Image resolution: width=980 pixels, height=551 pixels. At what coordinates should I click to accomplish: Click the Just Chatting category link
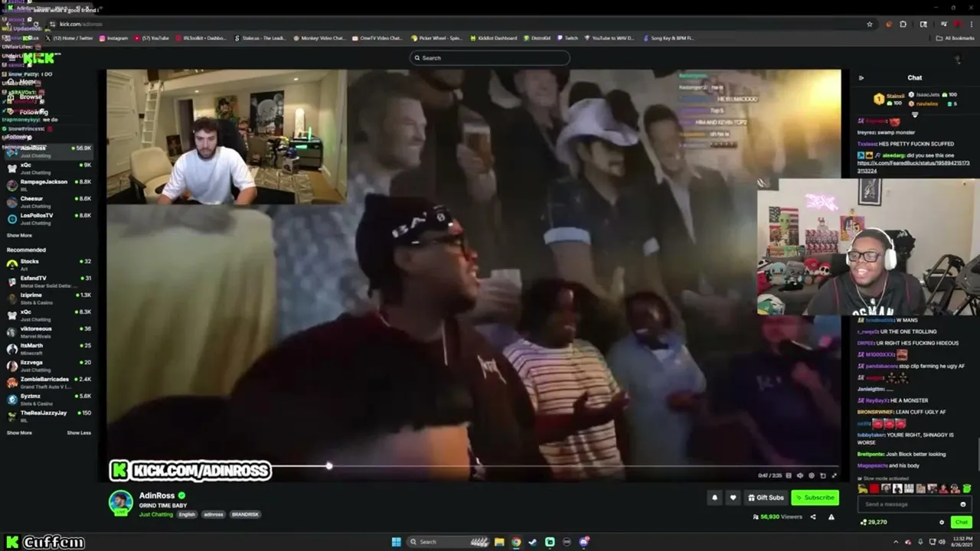tap(156, 514)
